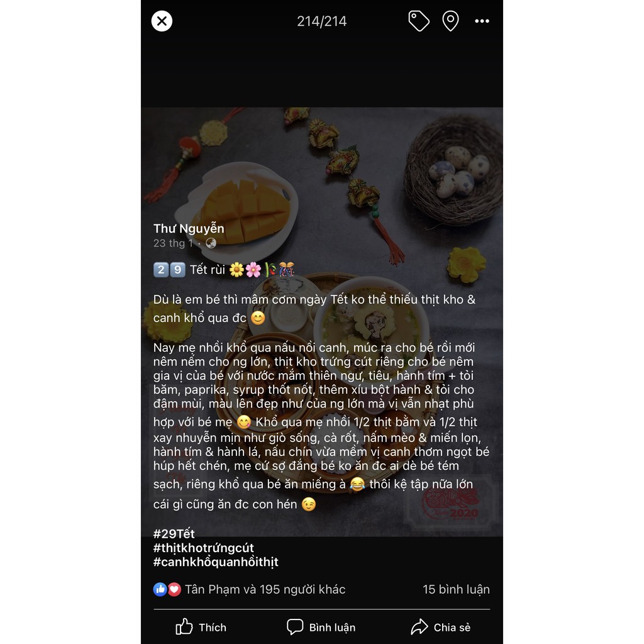This screenshot has height=644, width=644.
Task: Click the Bình luận button label
Action: click(332, 627)
